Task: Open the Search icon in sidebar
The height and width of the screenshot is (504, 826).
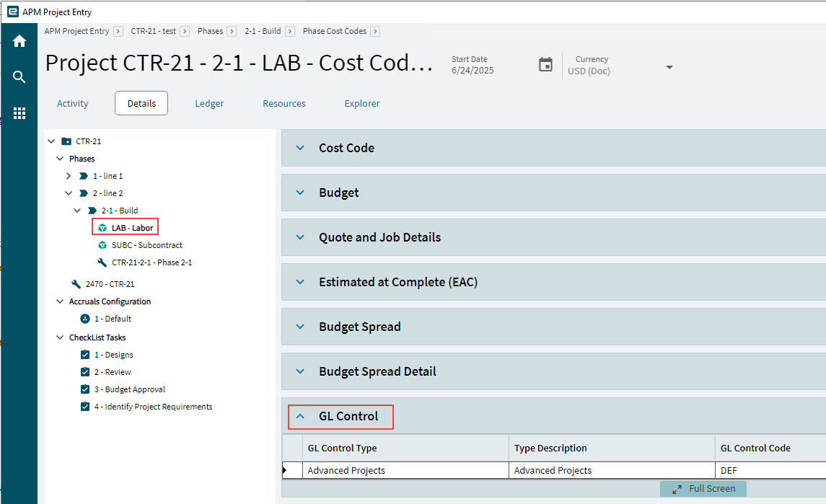Action: pyautogui.click(x=19, y=77)
